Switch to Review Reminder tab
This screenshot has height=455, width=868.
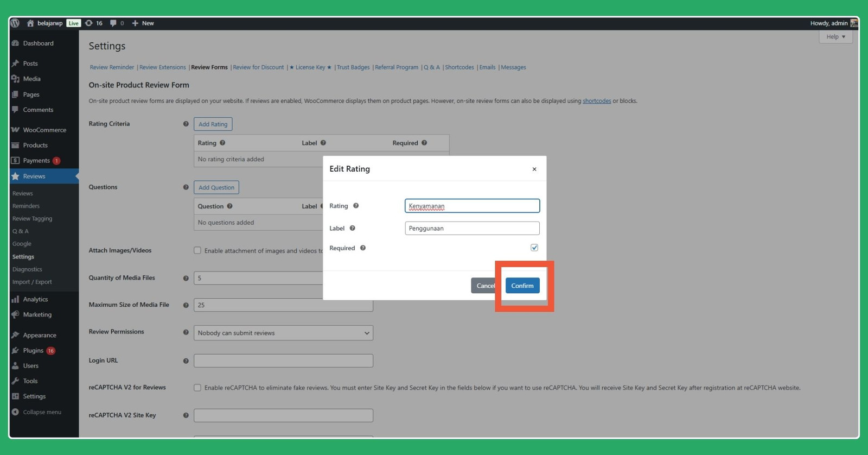coord(112,67)
